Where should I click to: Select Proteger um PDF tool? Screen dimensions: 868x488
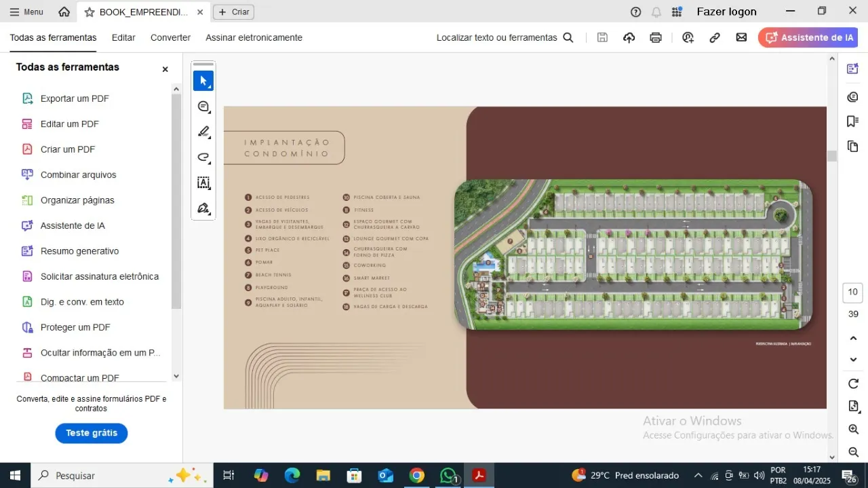coord(75,327)
